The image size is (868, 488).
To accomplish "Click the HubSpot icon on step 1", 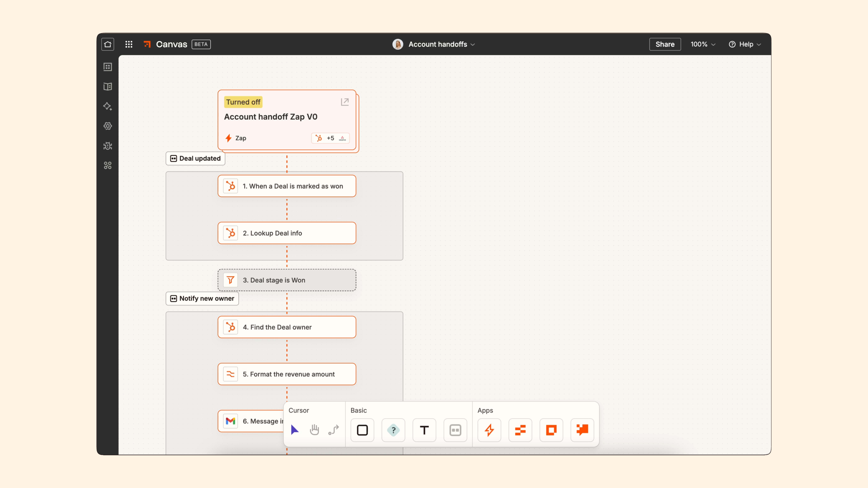I will [230, 186].
